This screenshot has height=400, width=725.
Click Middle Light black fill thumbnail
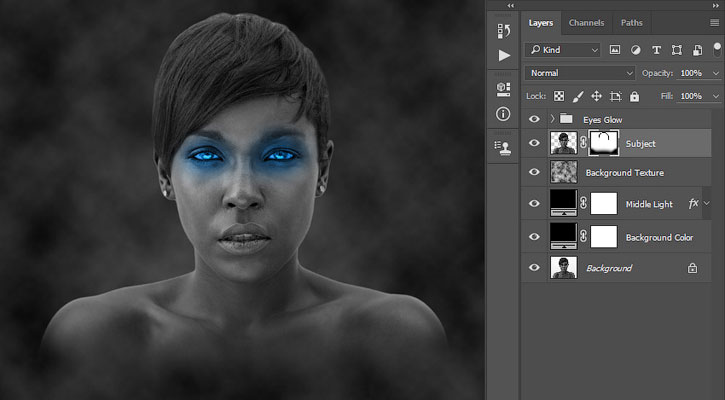coord(564,203)
